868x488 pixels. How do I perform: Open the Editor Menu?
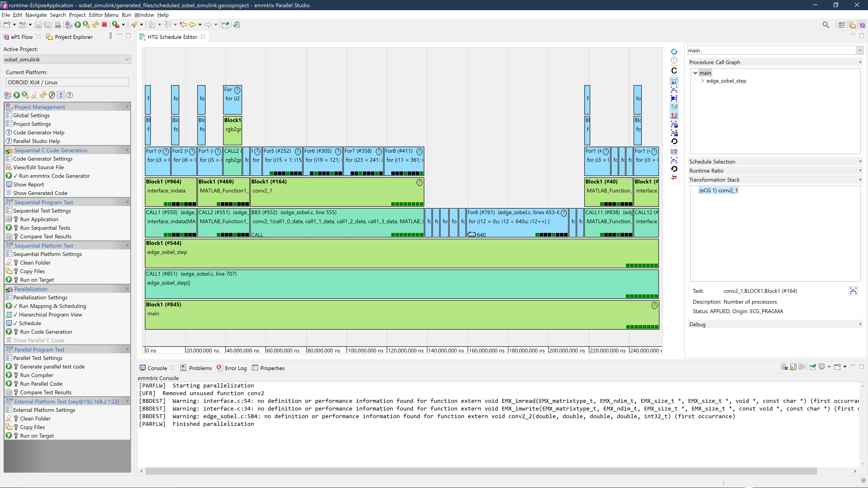pyautogui.click(x=104, y=15)
